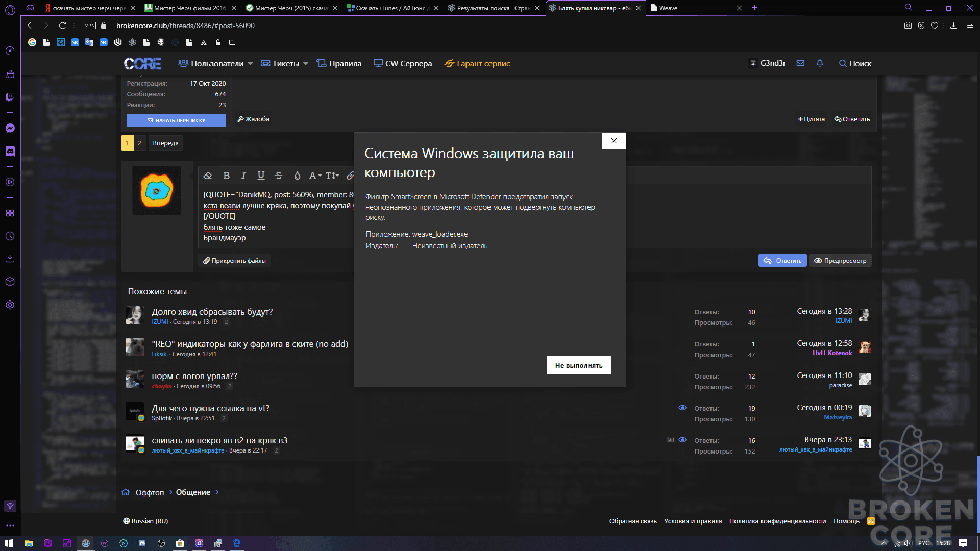
Task: Open font size dropdown in editor
Action: [332, 176]
